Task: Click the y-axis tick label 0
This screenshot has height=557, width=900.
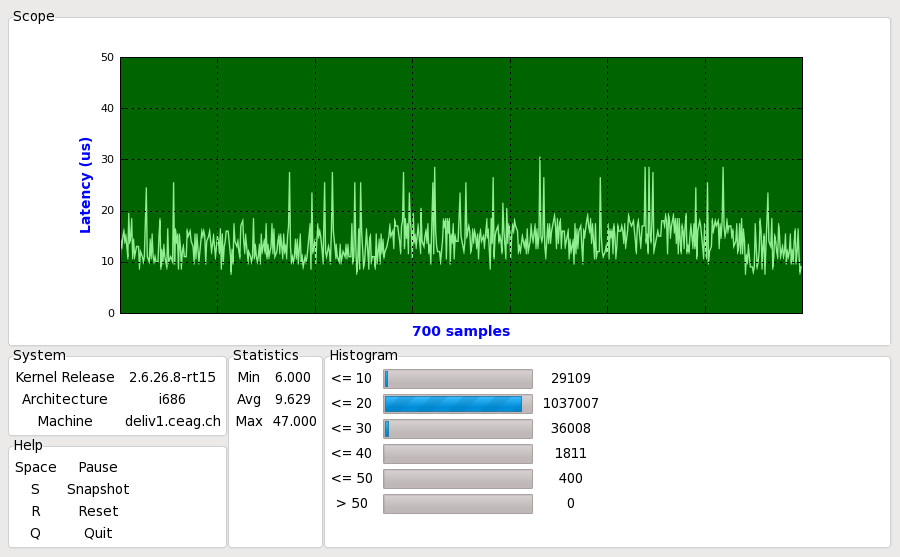Action: (111, 313)
